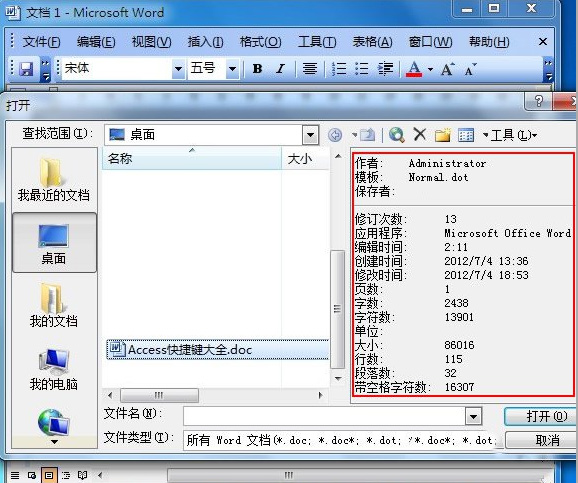Open font color dropdown arrow
The height and width of the screenshot is (483, 578).
click(x=430, y=69)
